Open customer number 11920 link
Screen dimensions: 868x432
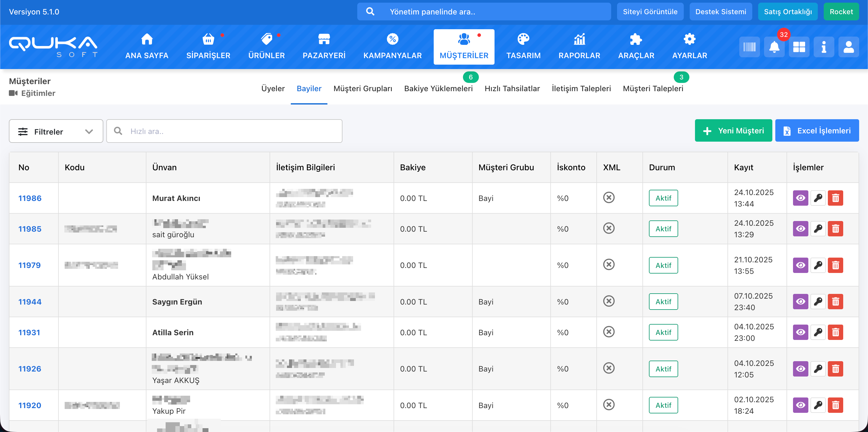[x=30, y=405]
